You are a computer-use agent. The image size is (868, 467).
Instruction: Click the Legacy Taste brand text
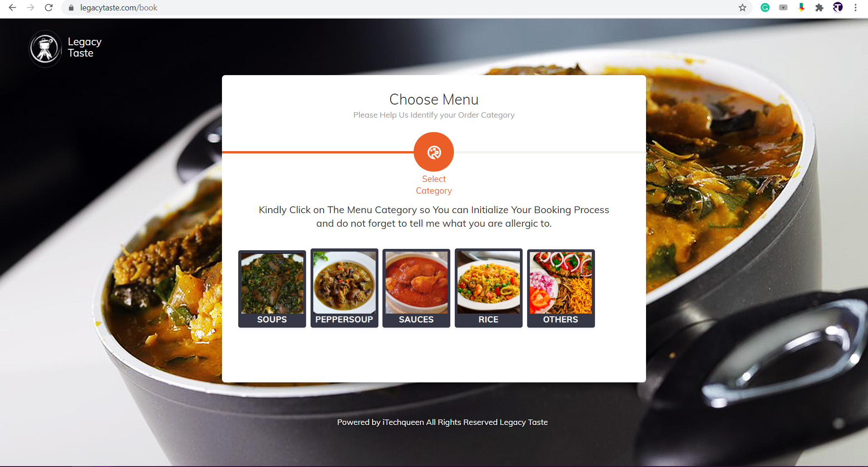coord(85,48)
